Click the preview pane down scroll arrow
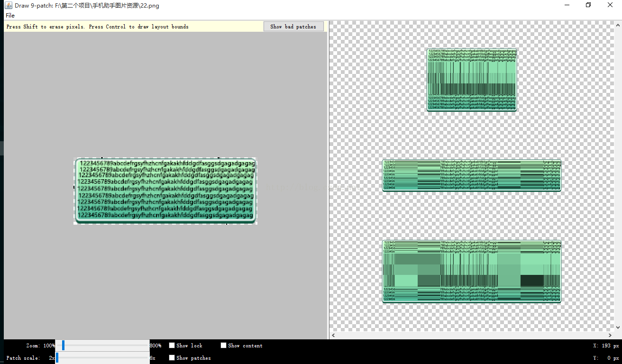 618,328
